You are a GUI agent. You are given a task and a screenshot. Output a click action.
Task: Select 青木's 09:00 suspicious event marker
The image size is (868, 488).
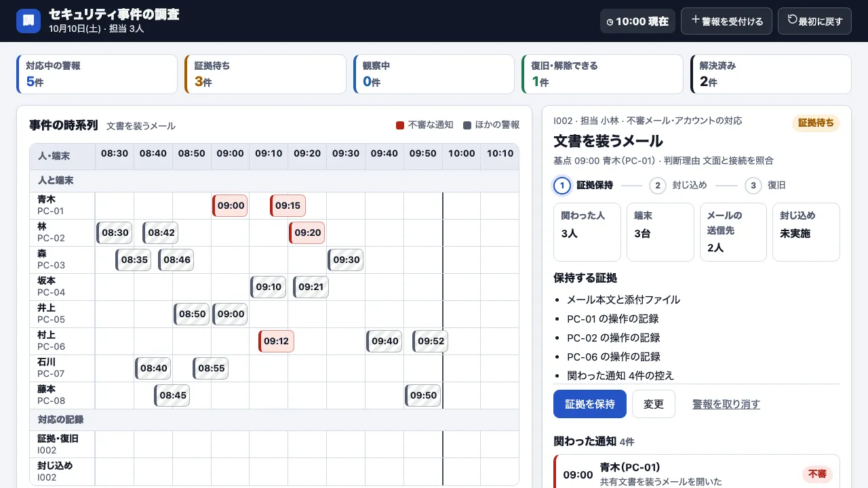(x=230, y=205)
